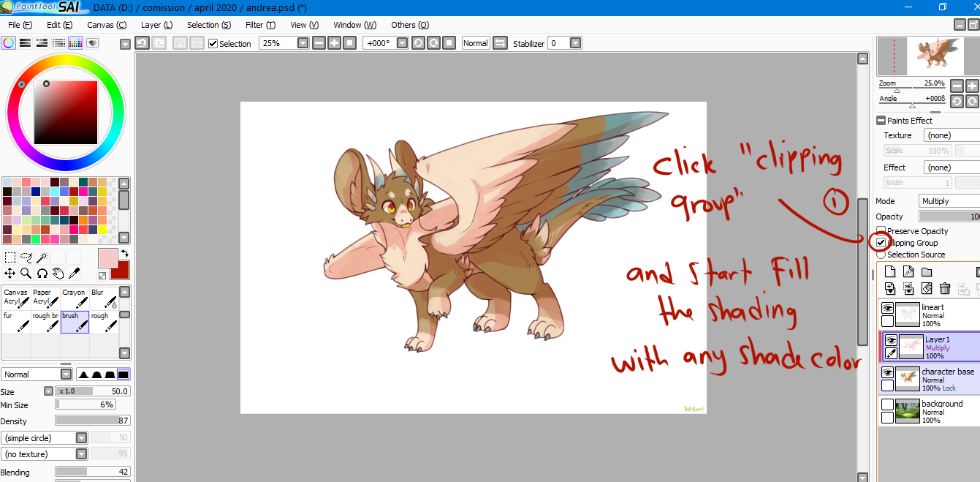Choose the Crayon brush preset
This screenshot has height=482, width=980.
pos(75,298)
